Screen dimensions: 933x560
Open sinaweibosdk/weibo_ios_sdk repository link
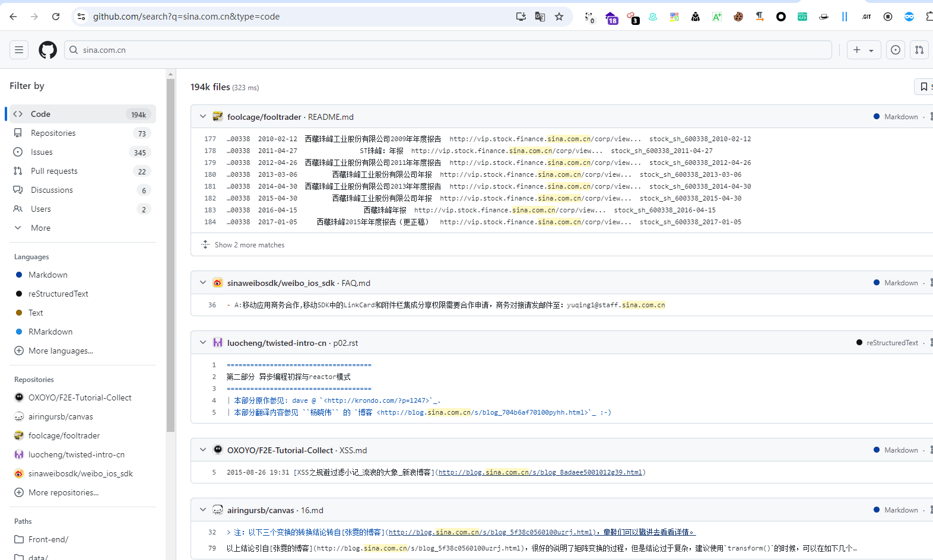(x=281, y=283)
